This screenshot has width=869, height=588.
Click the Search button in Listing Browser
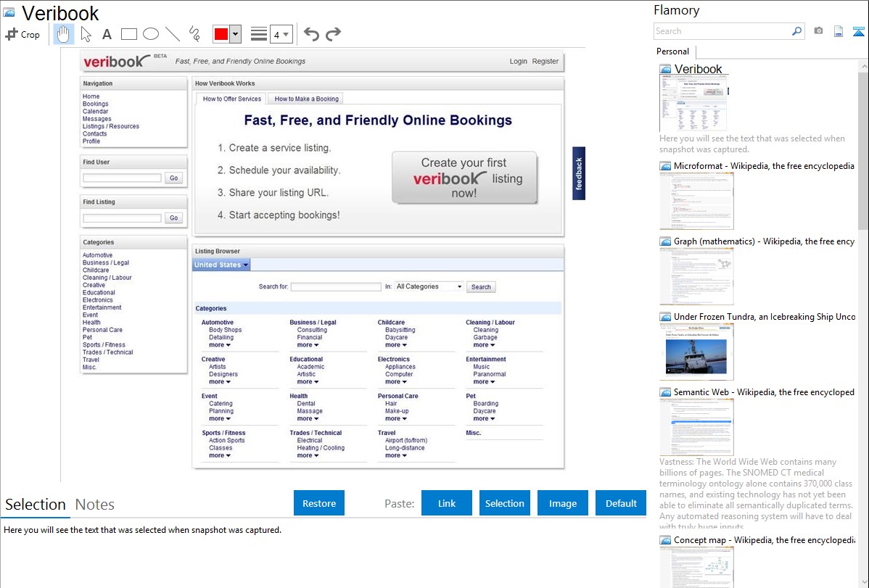[481, 287]
